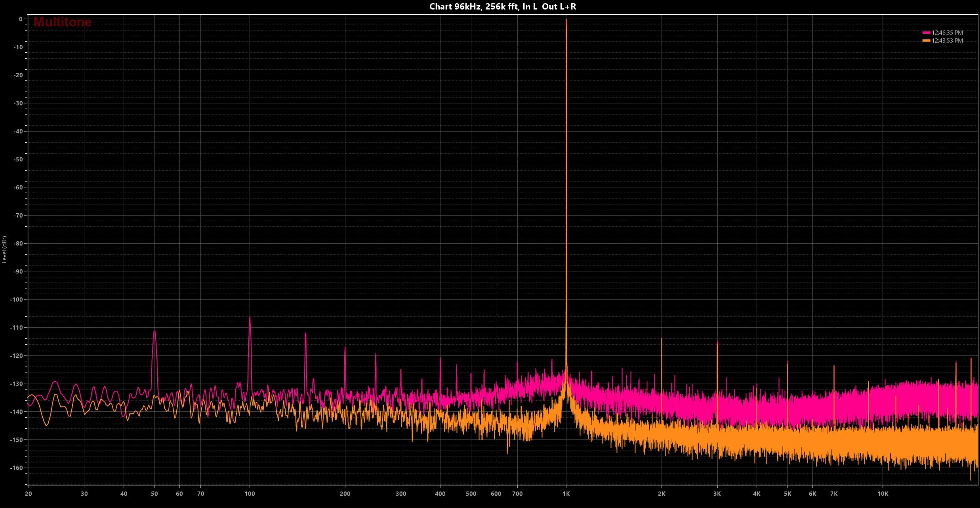Viewport: 980px width, 508px height.
Task: Click the 1K frequency axis label
Action: [x=566, y=494]
